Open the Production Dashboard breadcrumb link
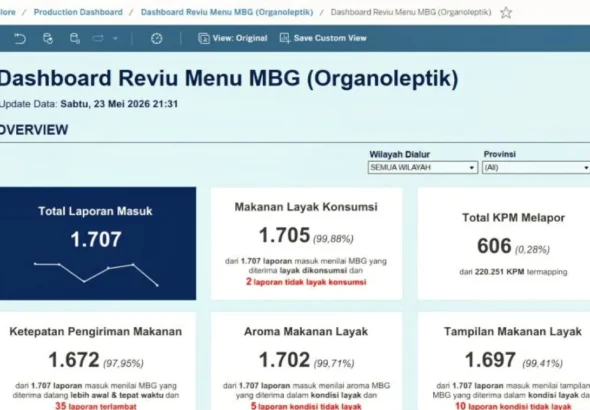The image size is (590, 410). 78,12
